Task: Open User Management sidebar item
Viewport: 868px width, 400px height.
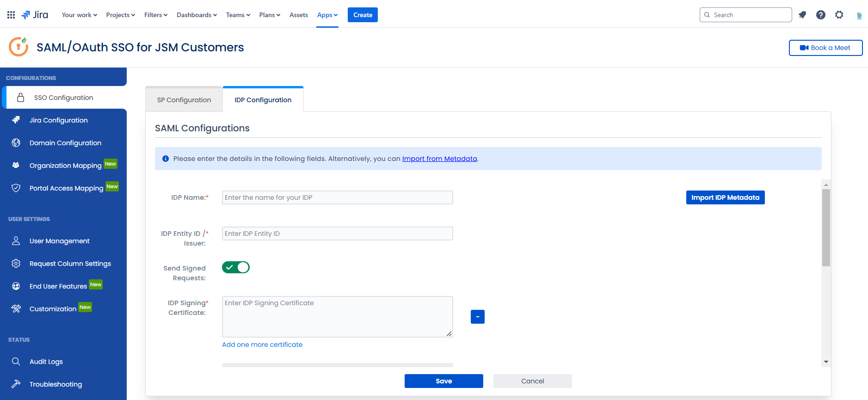Action: (63, 240)
